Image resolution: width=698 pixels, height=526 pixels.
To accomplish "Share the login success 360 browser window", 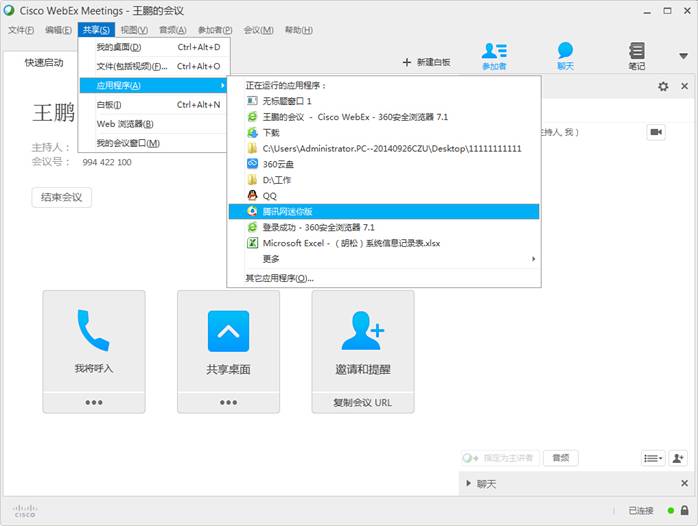I will click(x=384, y=227).
